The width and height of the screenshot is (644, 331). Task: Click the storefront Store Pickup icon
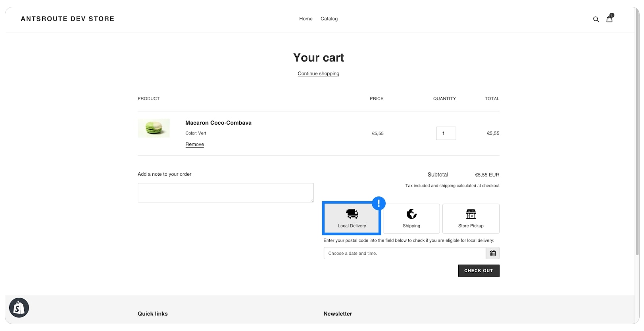click(471, 214)
